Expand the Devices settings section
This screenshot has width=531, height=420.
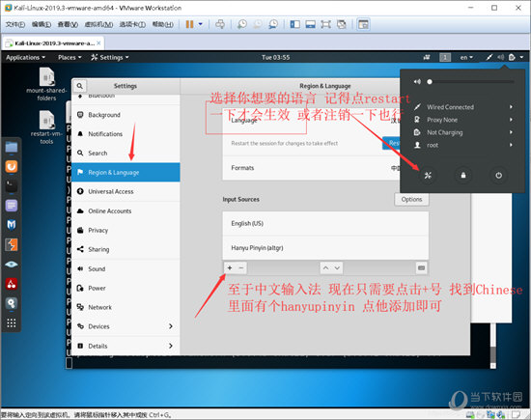(126, 326)
